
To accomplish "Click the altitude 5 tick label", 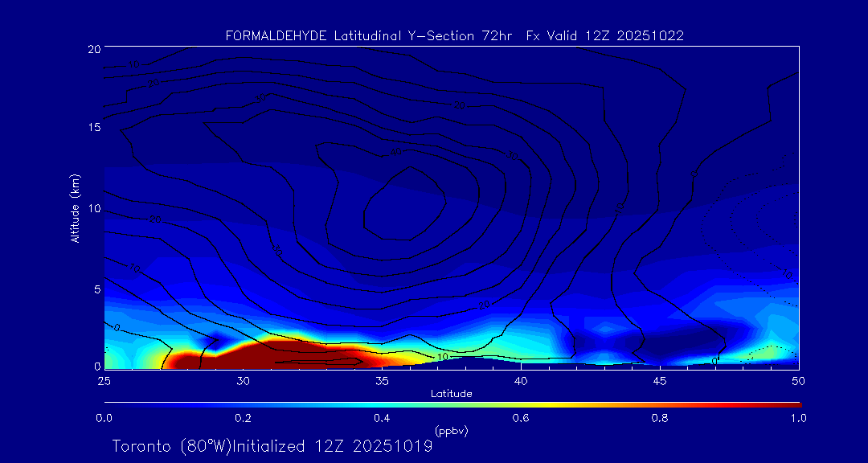I will [96, 289].
